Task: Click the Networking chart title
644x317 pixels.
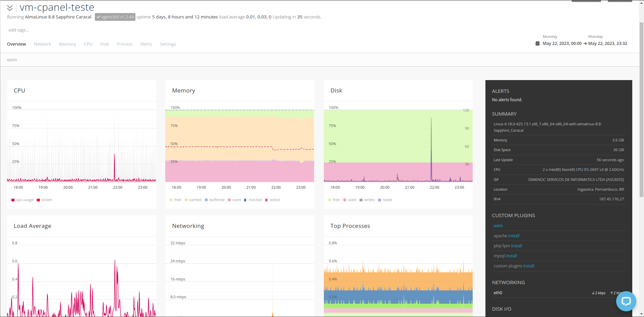Action: point(188,226)
